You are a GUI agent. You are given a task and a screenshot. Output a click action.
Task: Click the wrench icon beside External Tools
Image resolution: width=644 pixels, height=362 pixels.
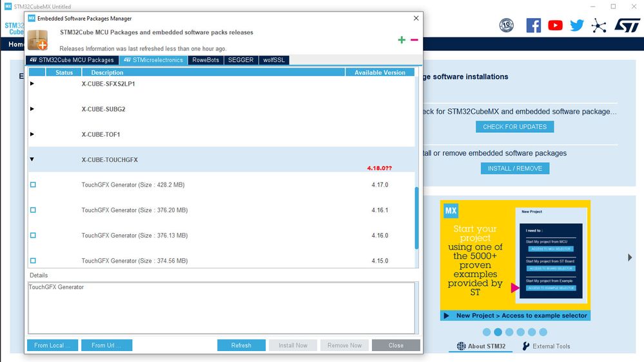(x=526, y=346)
